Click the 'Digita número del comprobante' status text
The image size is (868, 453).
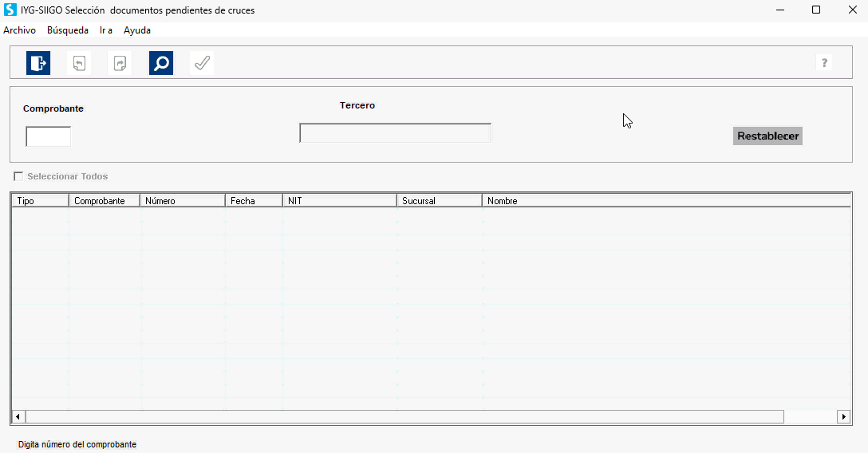click(77, 444)
